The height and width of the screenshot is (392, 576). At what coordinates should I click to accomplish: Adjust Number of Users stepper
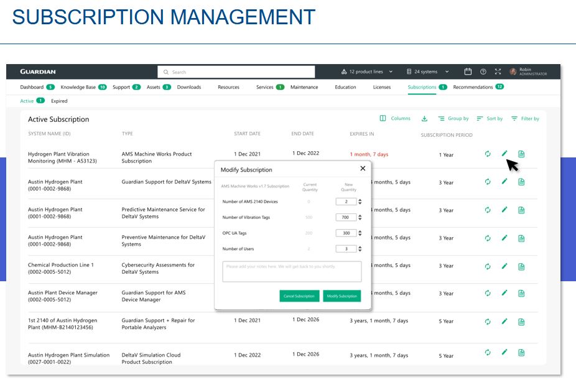360,249
